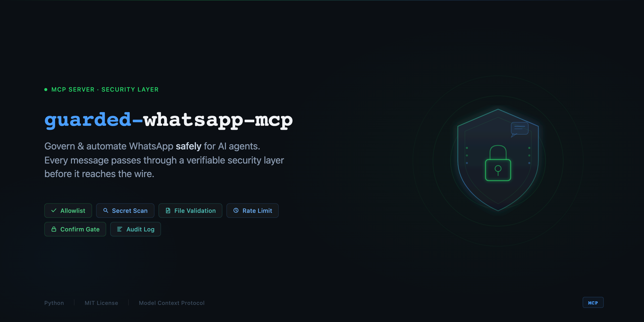Select the Confirm Gate label
644x322 pixels.
point(80,229)
